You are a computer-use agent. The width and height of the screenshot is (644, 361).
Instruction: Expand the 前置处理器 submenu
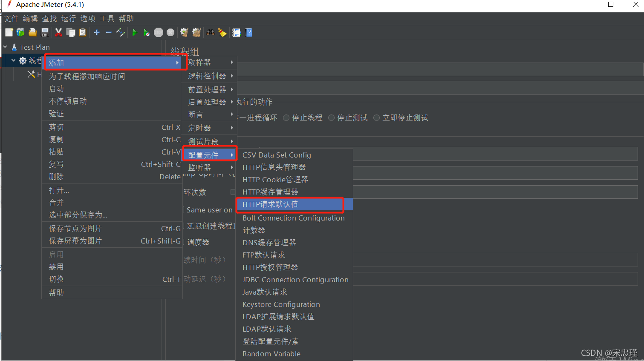click(x=209, y=89)
